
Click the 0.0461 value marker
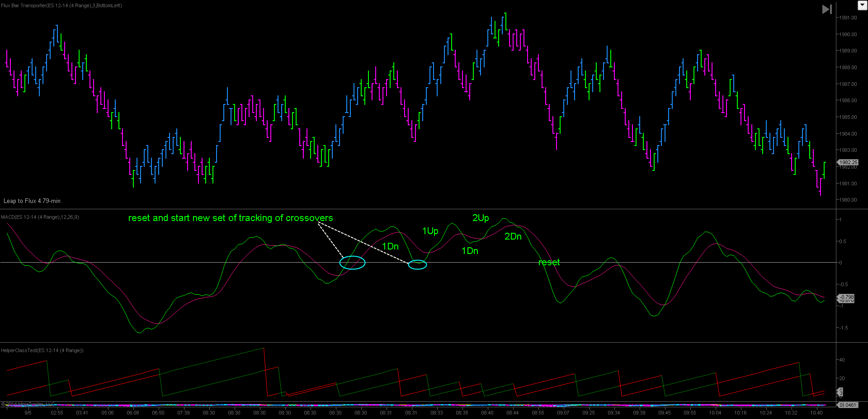click(x=848, y=405)
